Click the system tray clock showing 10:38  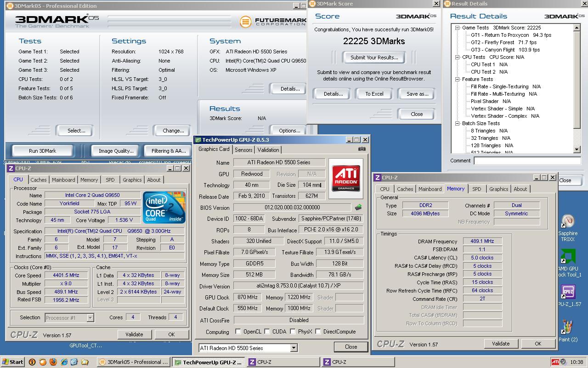pyautogui.click(x=577, y=362)
